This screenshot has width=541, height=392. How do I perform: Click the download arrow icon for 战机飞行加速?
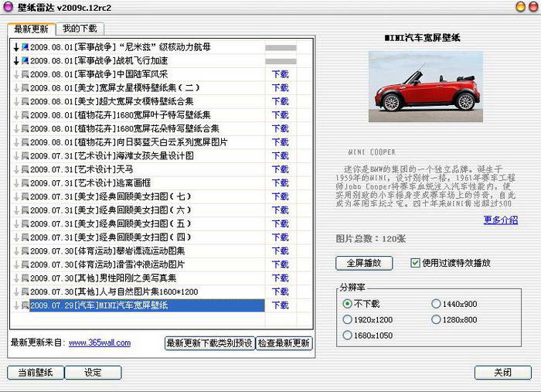click(16, 61)
